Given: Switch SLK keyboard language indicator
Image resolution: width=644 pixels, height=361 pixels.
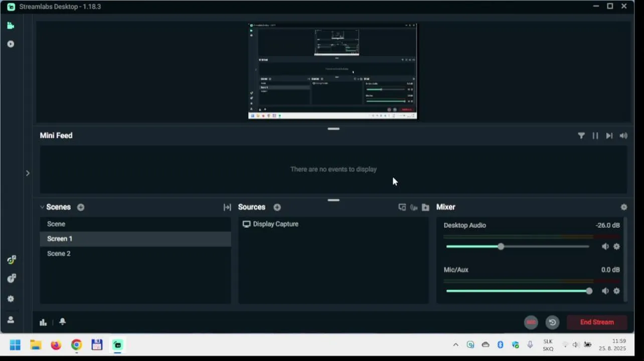Looking at the screenshot, I should click(x=548, y=345).
